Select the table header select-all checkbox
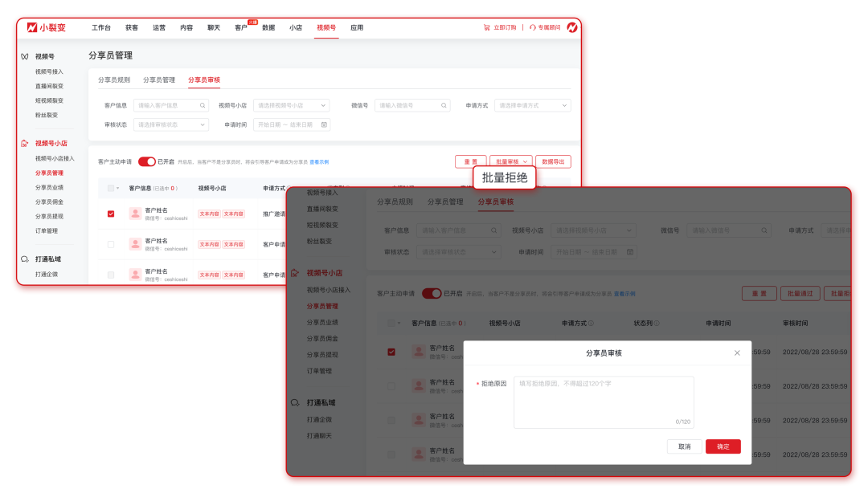The height and width of the screenshot is (493, 868). [x=110, y=188]
